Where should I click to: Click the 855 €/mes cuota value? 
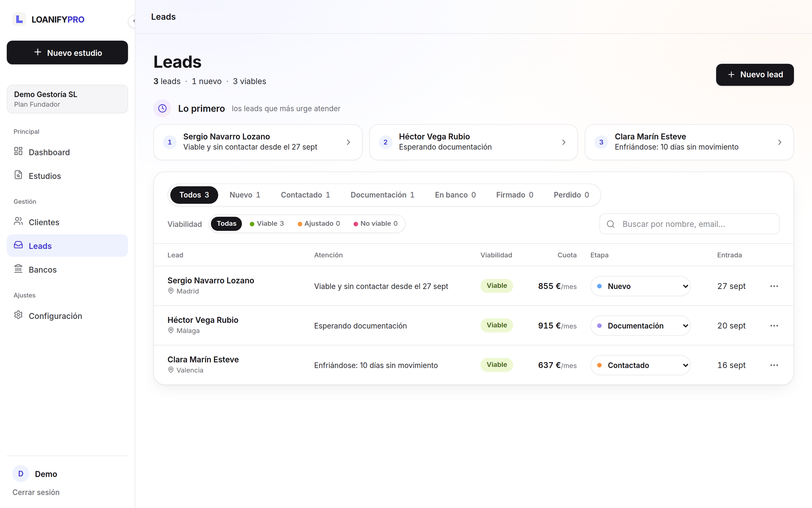(x=557, y=286)
